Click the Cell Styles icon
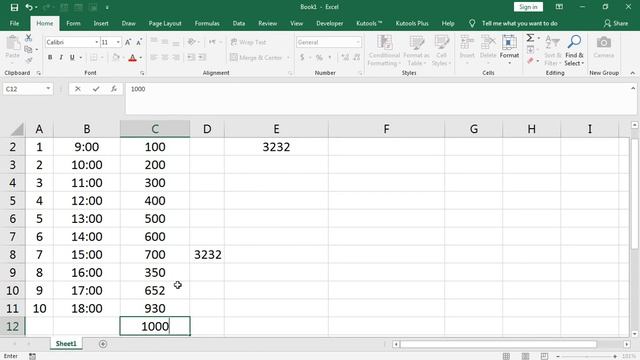The image size is (640, 360). coord(441,42)
